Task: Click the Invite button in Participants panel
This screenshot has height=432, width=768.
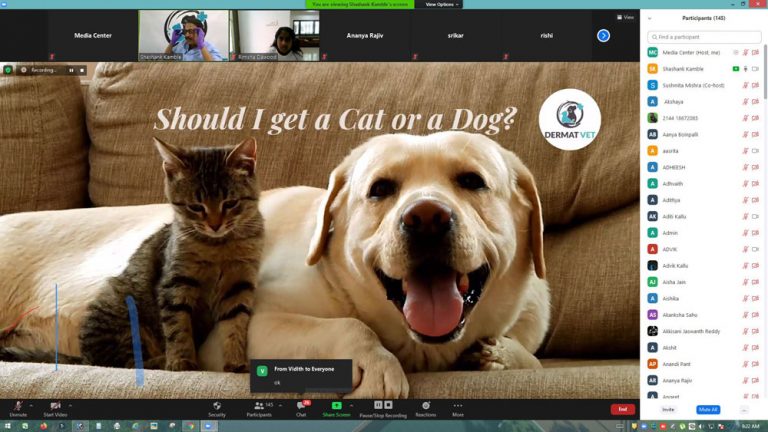Action: coord(668,409)
